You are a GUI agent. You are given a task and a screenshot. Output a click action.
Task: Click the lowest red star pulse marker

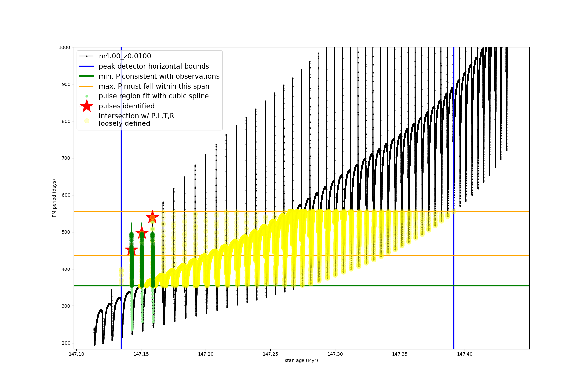131,251
